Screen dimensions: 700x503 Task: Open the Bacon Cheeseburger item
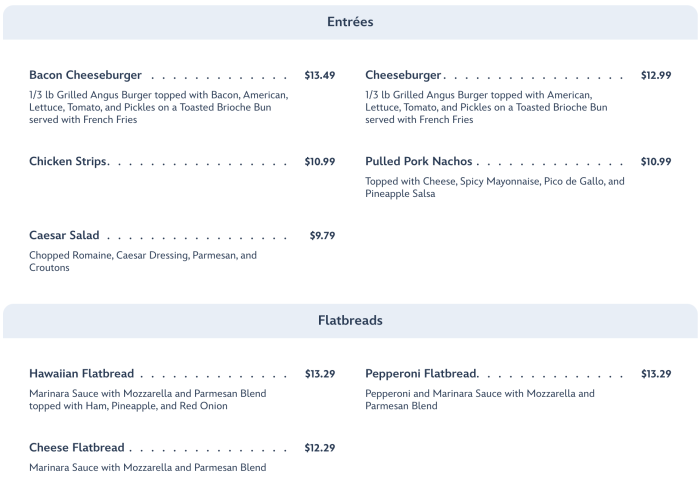(85, 75)
